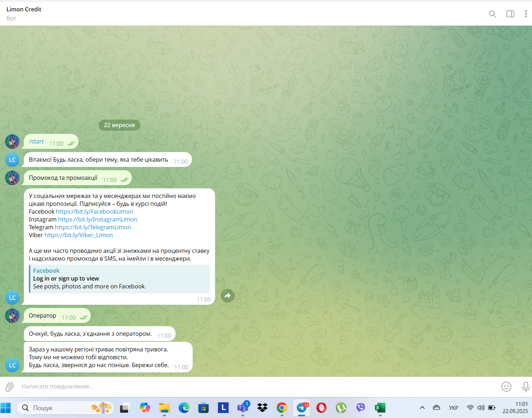
Task: Open the blue L app in taskbar
Action: (x=223, y=408)
